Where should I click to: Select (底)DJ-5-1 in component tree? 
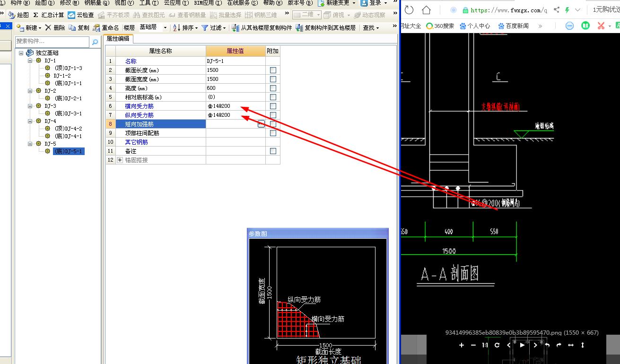[x=69, y=151]
